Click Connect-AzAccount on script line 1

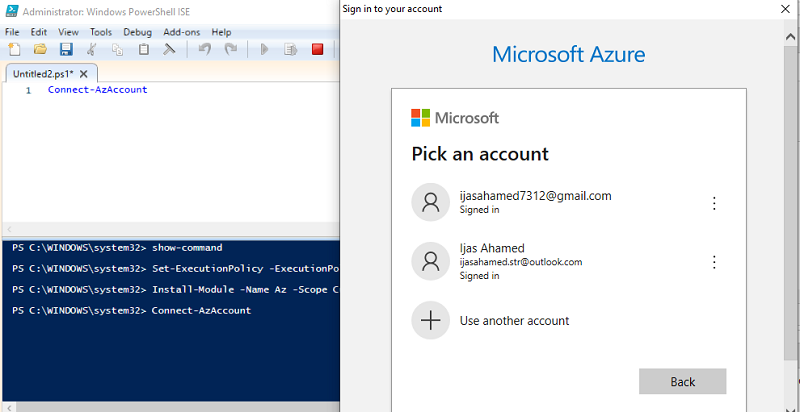97,90
